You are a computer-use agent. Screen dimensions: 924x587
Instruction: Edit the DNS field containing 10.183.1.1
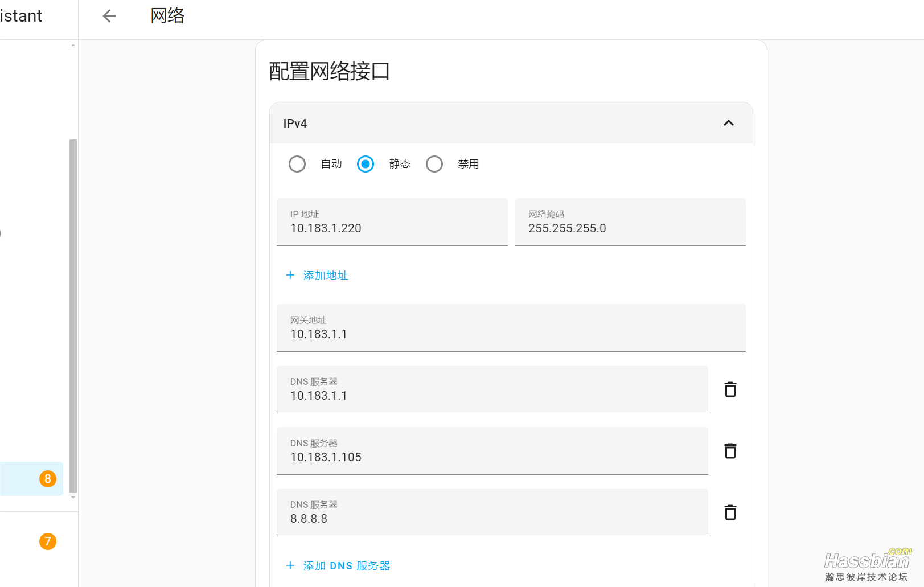492,389
